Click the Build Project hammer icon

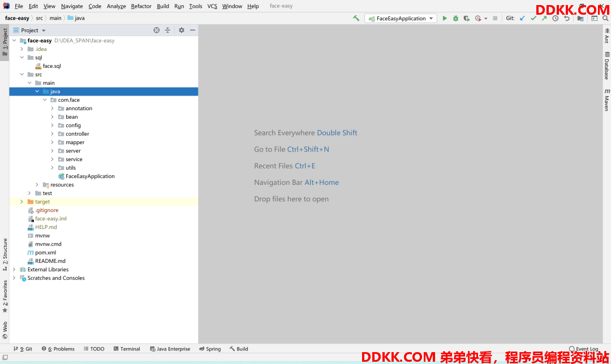356,18
